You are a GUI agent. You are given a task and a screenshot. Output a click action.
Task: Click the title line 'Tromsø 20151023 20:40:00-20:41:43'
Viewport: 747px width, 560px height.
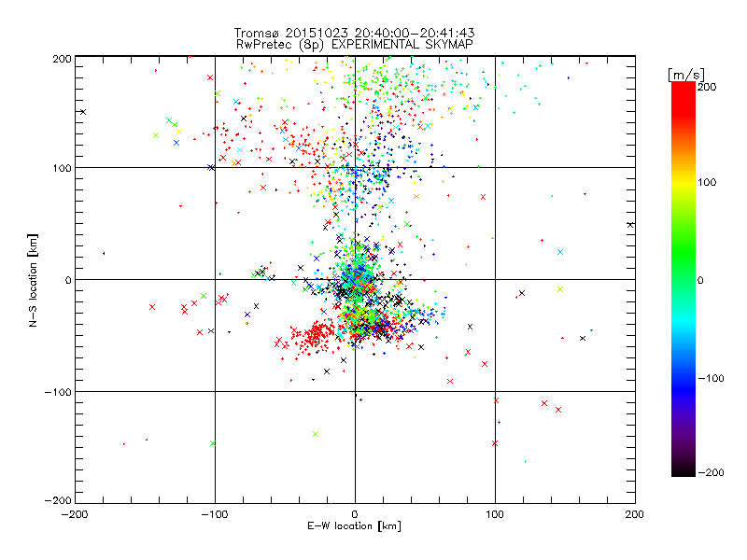354,33
